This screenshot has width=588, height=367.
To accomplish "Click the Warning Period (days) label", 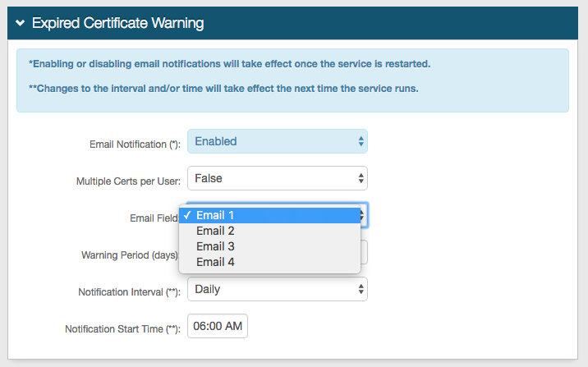I will point(130,255).
